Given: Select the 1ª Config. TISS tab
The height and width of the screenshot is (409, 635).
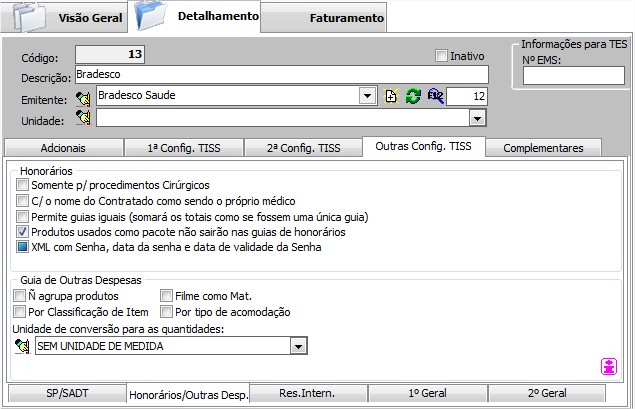Looking at the screenshot, I should 183,148.
